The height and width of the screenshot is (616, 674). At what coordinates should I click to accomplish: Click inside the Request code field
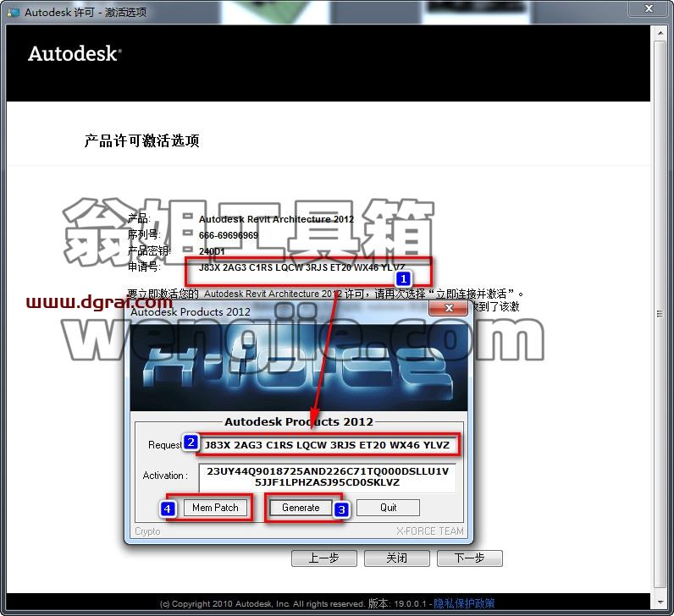click(327, 445)
